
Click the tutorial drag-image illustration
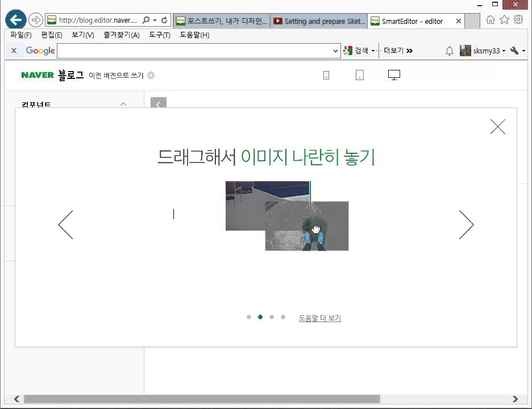point(287,216)
